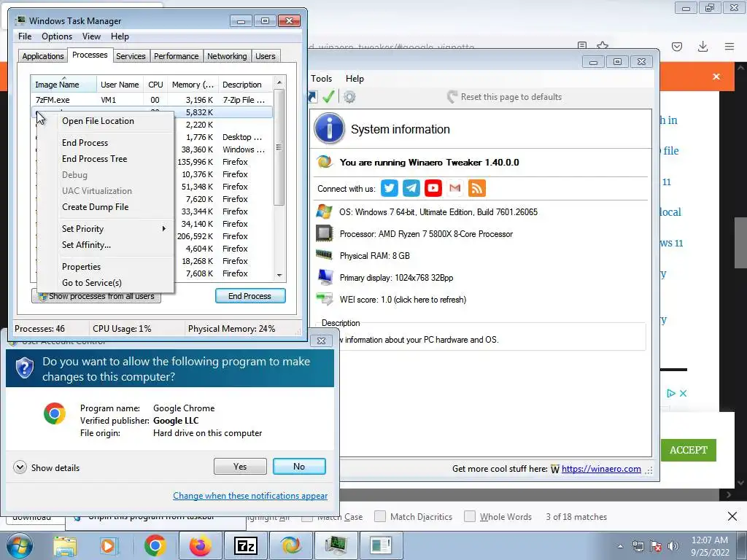This screenshot has width=747, height=560.
Task: Open Change when these notifications appear link
Action: coord(250,496)
